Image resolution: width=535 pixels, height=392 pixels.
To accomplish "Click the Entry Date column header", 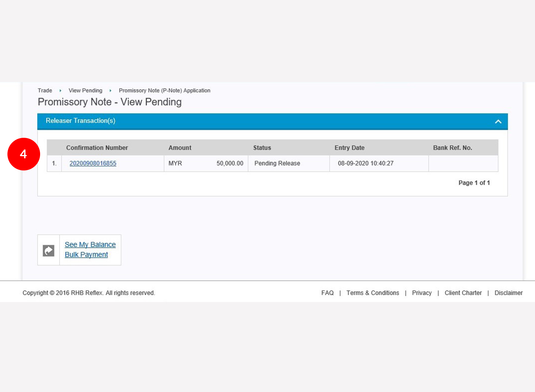I will click(x=349, y=148).
